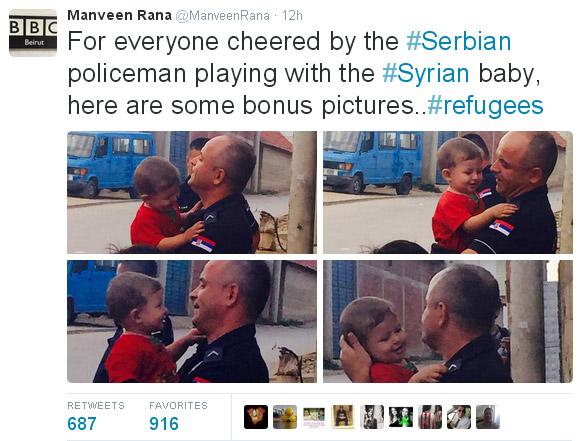
Task: Open the fifth black-and-white favoriter avatar
Action: tap(372, 417)
